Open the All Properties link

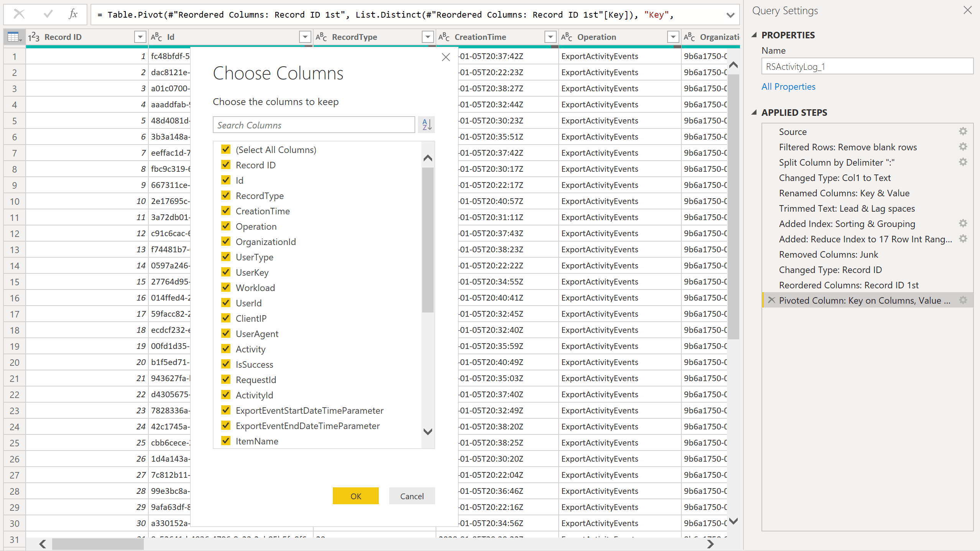pyautogui.click(x=788, y=87)
